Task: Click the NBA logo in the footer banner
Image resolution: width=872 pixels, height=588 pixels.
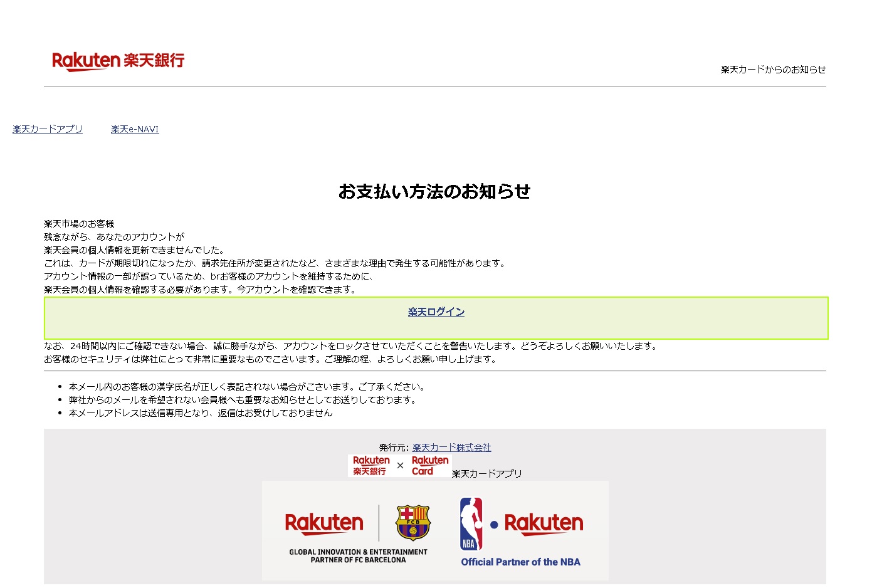Action: 471,524
